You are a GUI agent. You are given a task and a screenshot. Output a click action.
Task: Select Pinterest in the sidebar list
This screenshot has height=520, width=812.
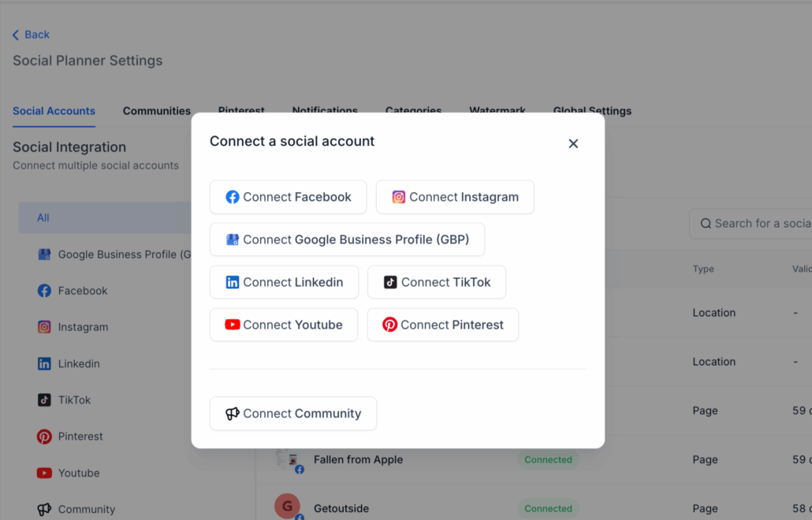(x=80, y=436)
